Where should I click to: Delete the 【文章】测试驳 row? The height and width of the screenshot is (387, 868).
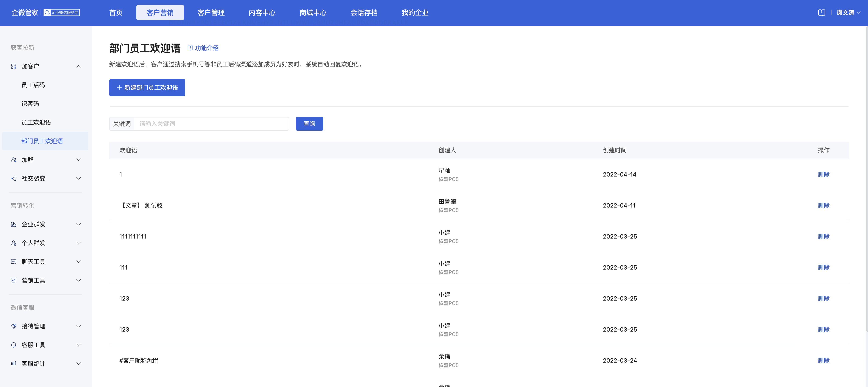(824, 205)
